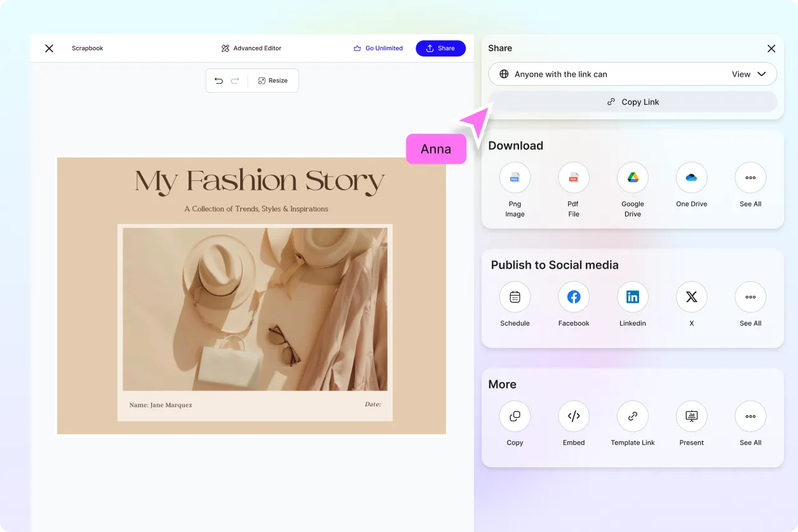Download the design as a Pdf File
Screen dimensions: 798x532
click(x=573, y=178)
